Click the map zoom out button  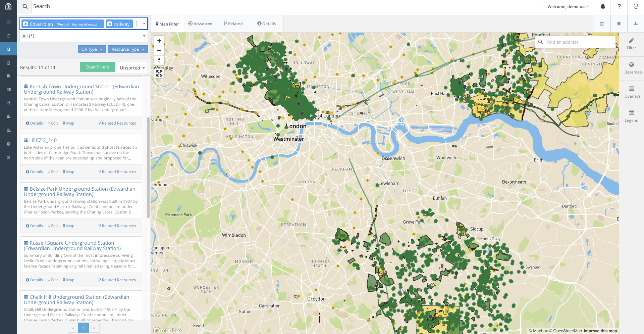tap(159, 51)
